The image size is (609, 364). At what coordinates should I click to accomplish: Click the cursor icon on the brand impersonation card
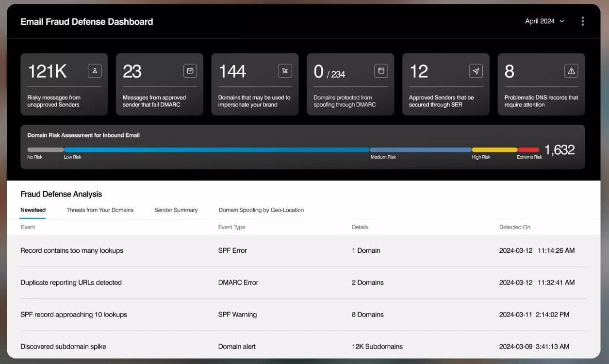coord(286,70)
